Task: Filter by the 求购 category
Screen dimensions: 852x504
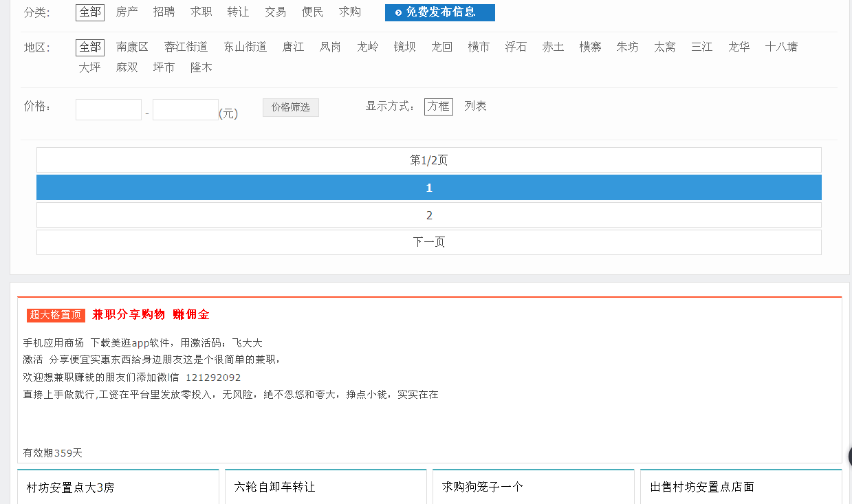Action: pos(349,12)
